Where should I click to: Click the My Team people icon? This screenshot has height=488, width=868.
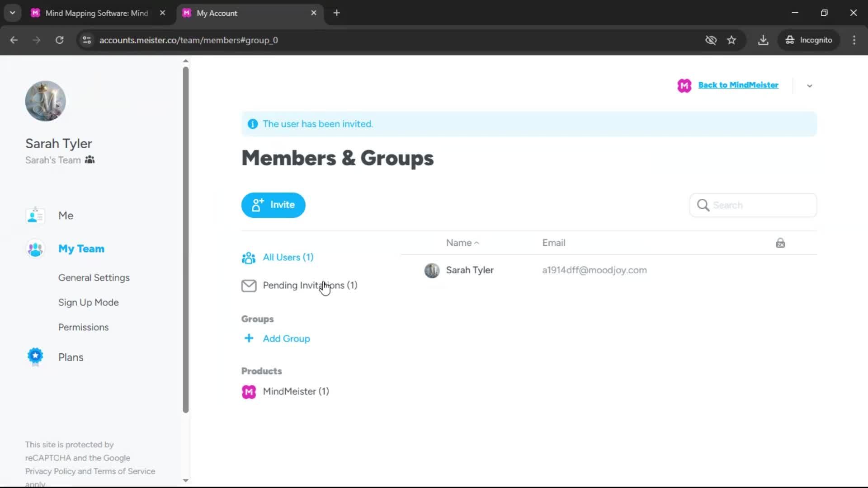pos(35,249)
